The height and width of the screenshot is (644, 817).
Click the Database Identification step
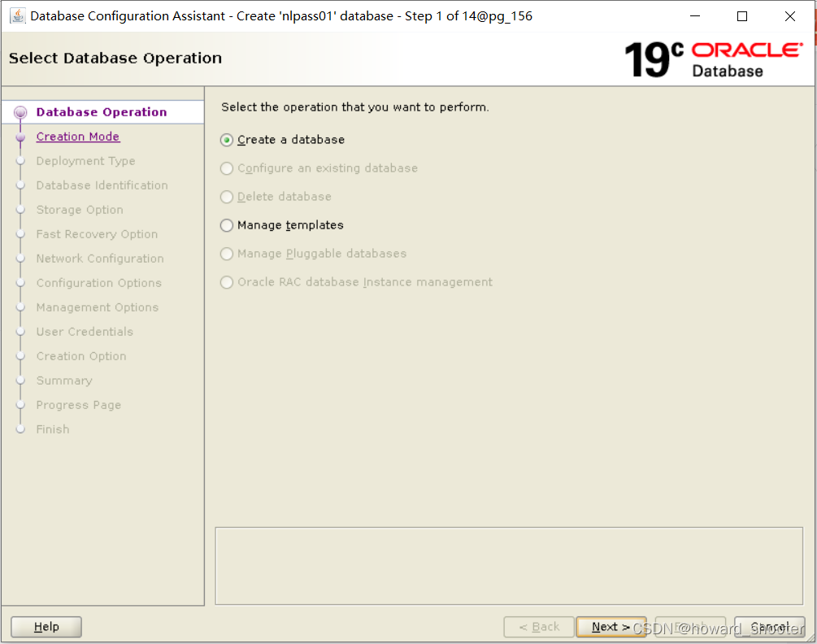point(102,185)
